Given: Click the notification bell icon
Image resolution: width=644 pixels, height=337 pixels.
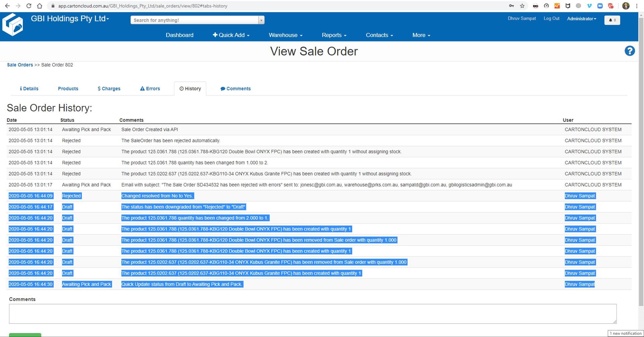Looking at the screenshot, I should (612, 20).
